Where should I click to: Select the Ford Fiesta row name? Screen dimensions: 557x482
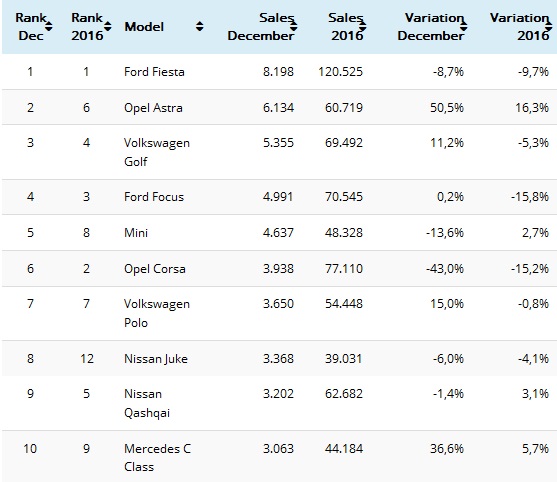(154, 72)
